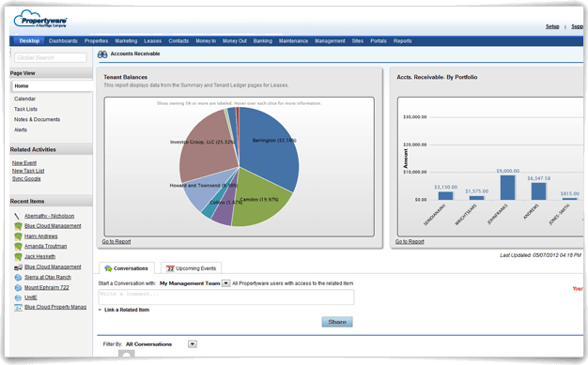The image size is (588, 365).
Task: Click the Accounts Receivable binoculars icon
Action: 102,54
